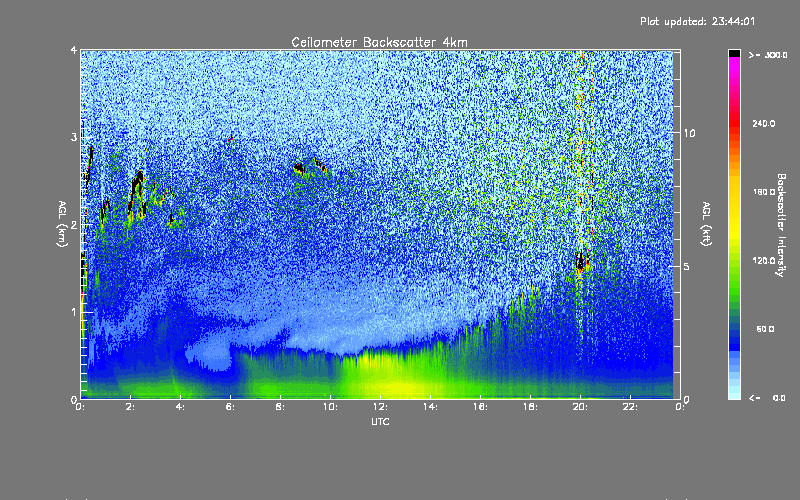The image size is (800, 500).
Task: Click the 22: tick label on time axis
Action: click(x=630, y=407)
